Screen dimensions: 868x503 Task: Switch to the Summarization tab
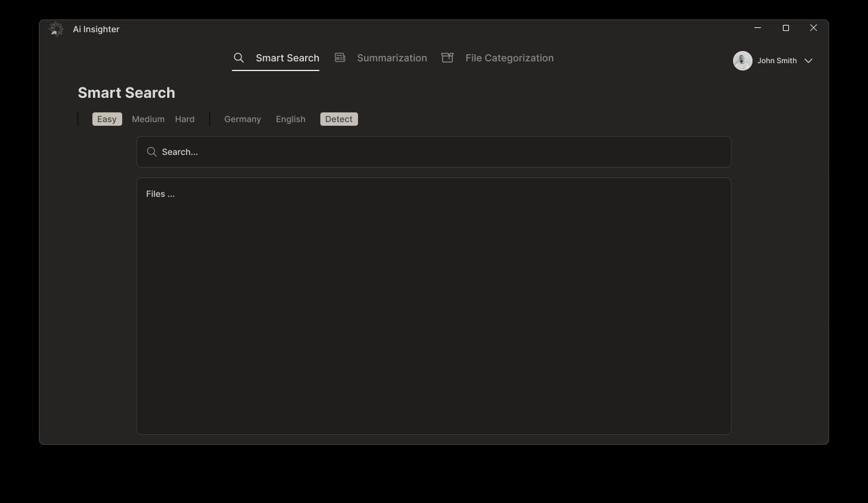[x=392, y=57]
